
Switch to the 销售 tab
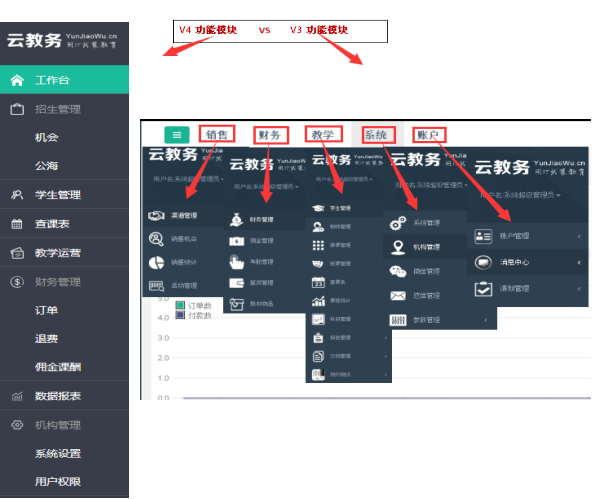click(217, 134)
